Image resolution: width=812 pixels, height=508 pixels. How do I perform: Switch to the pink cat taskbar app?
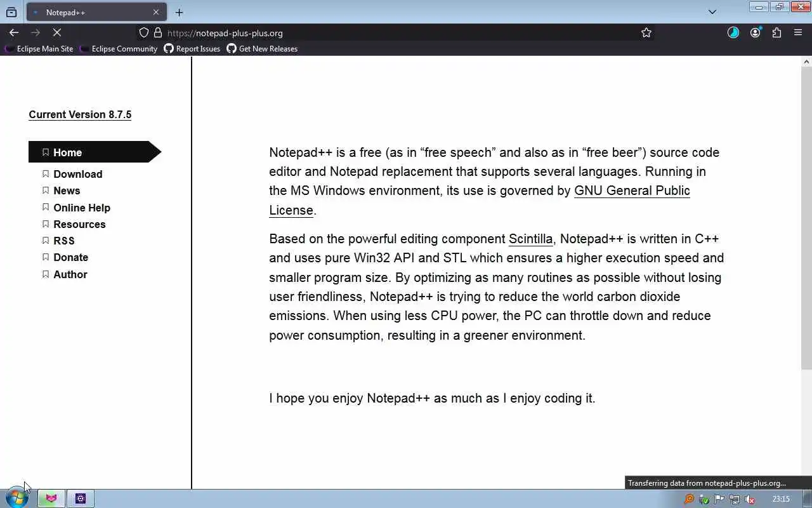pos(51,498)
